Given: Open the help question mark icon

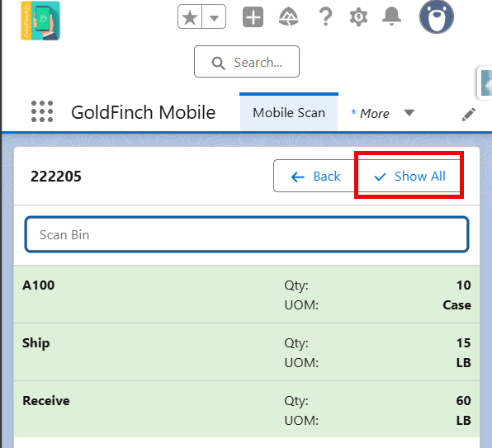Looking at the screenshot, I should (x=325, y=17).
